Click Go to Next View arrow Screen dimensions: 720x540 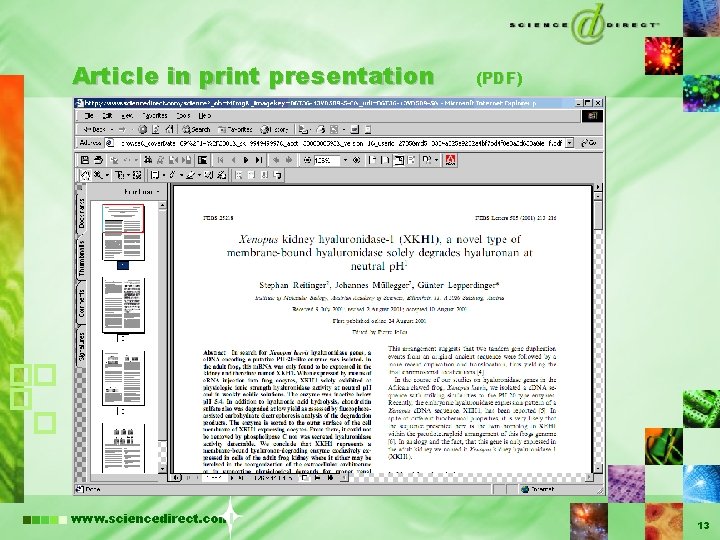(289, 160)
